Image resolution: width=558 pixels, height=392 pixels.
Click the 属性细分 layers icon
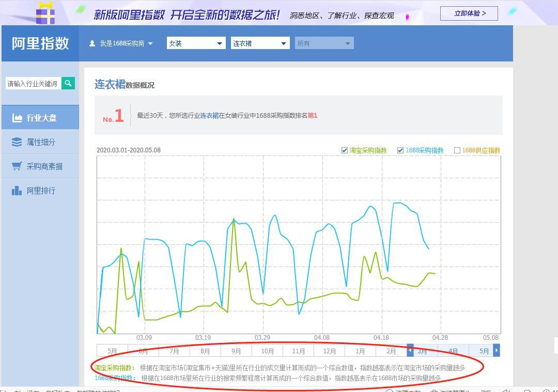[17, 142]
